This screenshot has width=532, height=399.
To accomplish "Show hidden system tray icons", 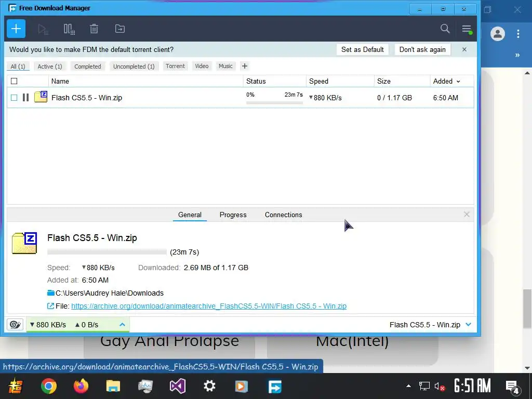I will tap(408, 386).
